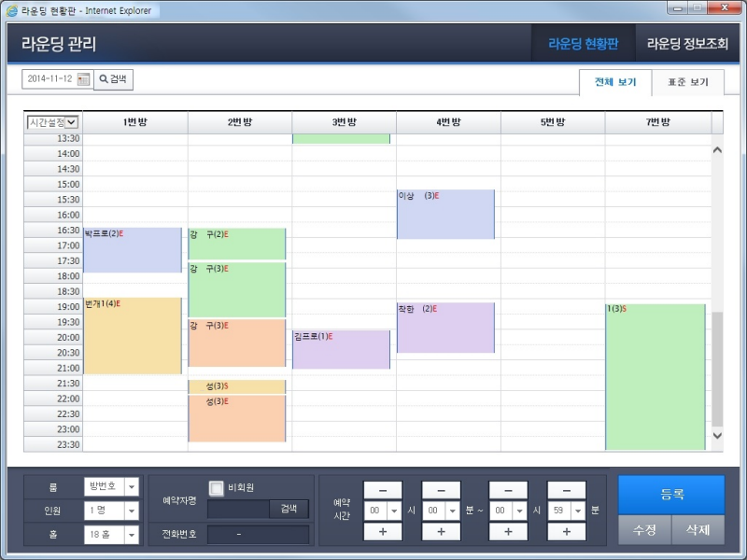Click plus below the end minute
The image size is (747, 560).
(x=566, y=531)
